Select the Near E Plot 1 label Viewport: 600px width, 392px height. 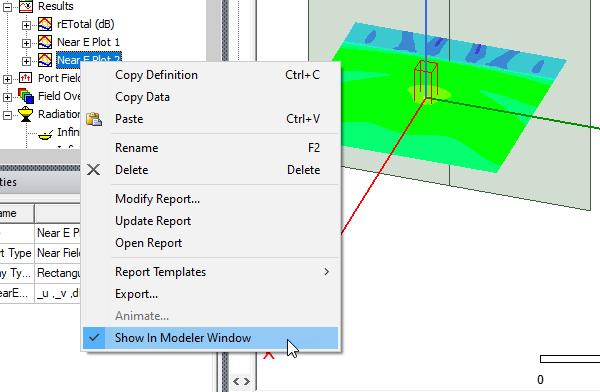[x=88, y=42]
